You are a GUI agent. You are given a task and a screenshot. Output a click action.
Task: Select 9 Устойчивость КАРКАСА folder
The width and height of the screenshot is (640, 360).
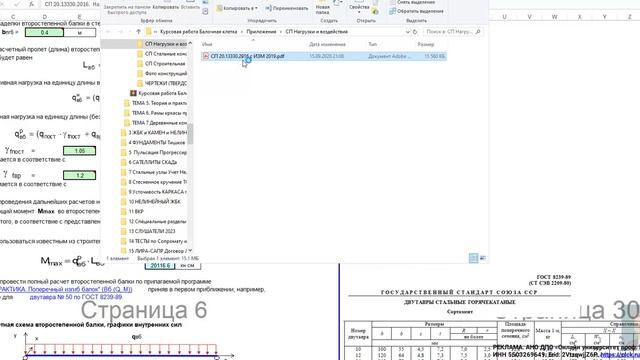tap(154, 191)
